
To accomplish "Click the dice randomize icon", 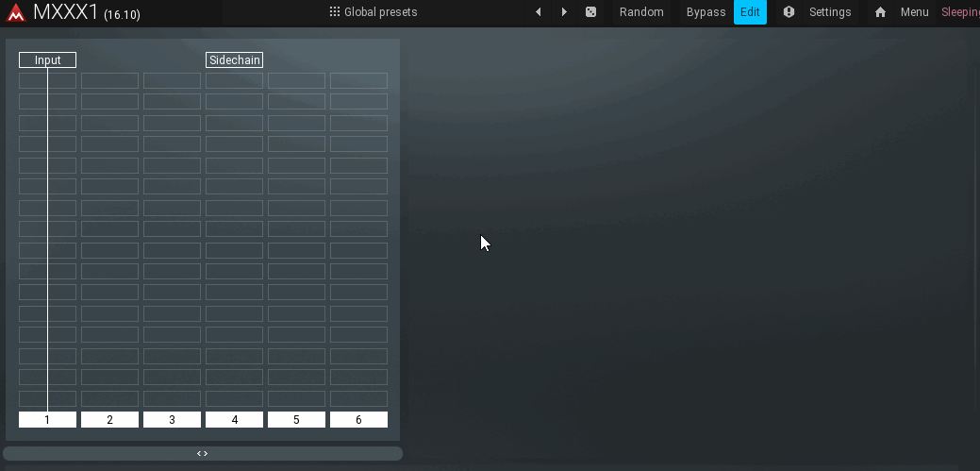I will click(590, 12).
